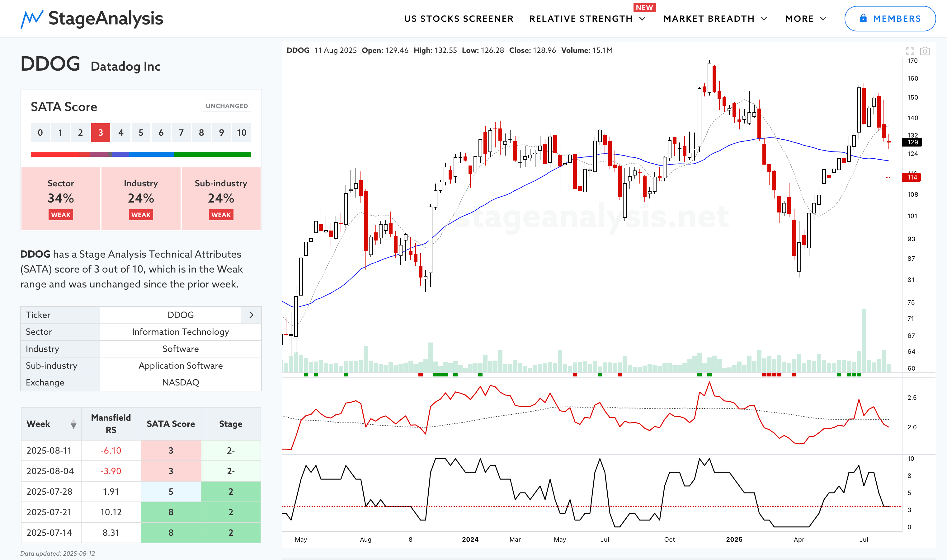Viewport: 947px width, 560px height.
Task: Expand the More menu
Action: [806, 19]
